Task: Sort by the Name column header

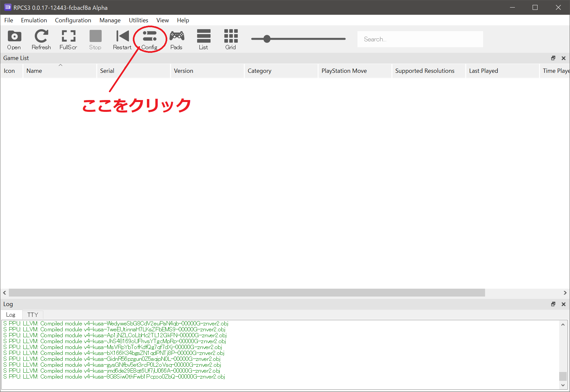Action: pyautogui.click(x=60, y=71)
